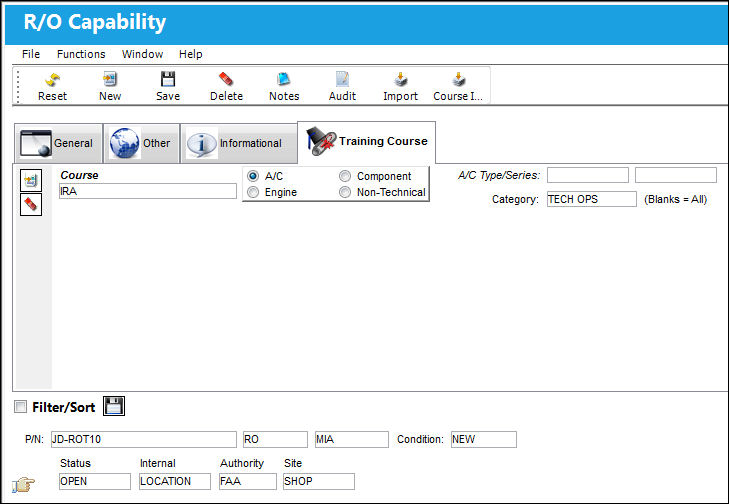Enable the Filter/Sort checkbox
Screen dimensions: 729x504
(x=20, y=407)
